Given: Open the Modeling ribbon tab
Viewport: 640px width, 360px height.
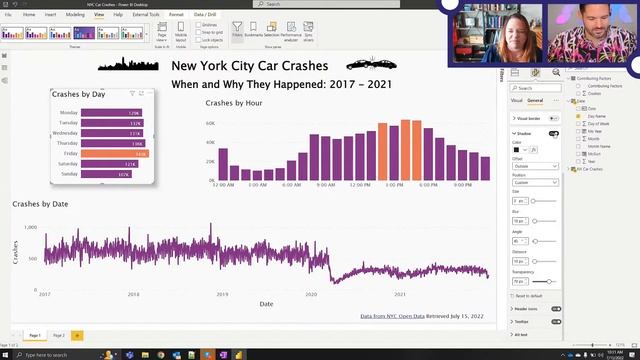Looking at the screenshot, I should 75,15.
